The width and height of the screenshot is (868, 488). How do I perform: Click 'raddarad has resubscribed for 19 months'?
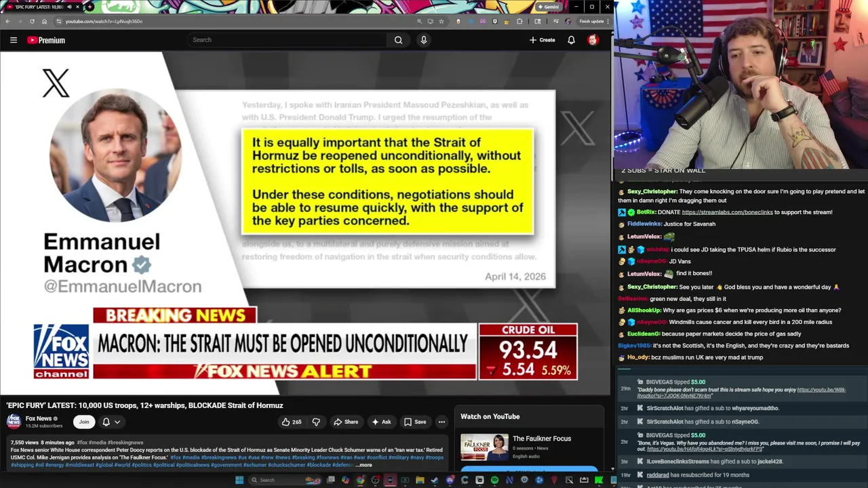tap(698, 475)
